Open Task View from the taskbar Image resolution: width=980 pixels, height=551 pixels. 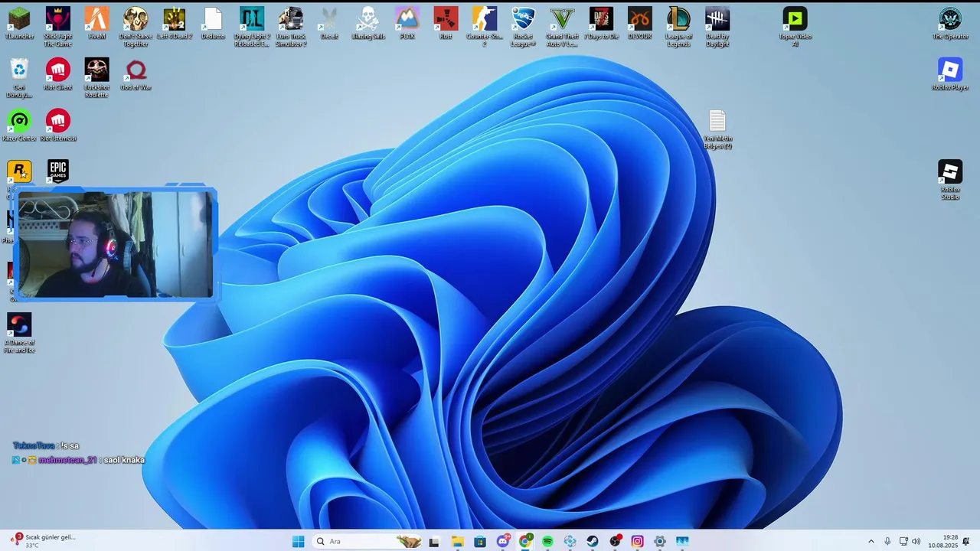pyautogui.click(x=434, y=541)
